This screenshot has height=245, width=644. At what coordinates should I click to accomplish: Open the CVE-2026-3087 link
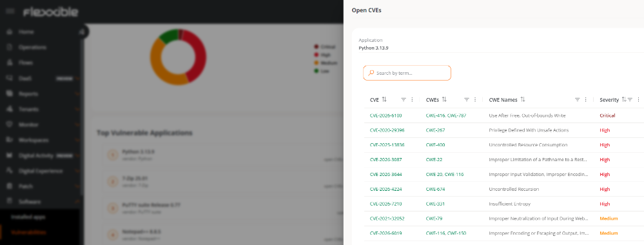pyautogui.click(x=385, y=159)
